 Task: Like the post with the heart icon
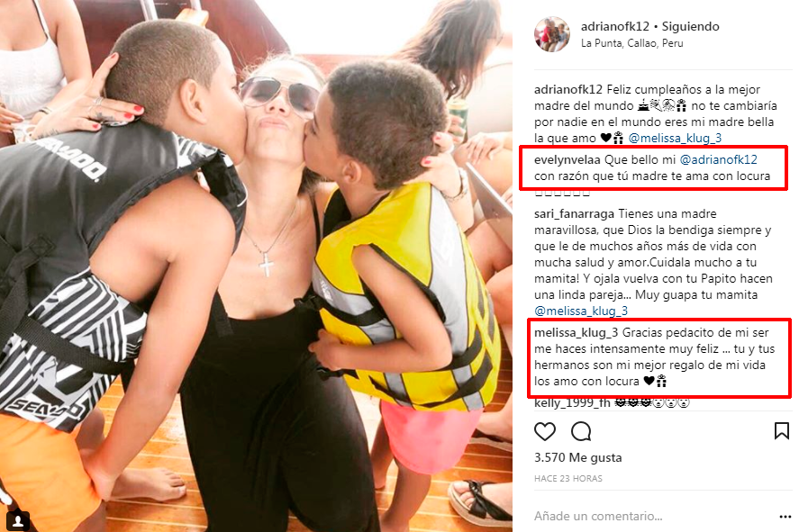545,431
